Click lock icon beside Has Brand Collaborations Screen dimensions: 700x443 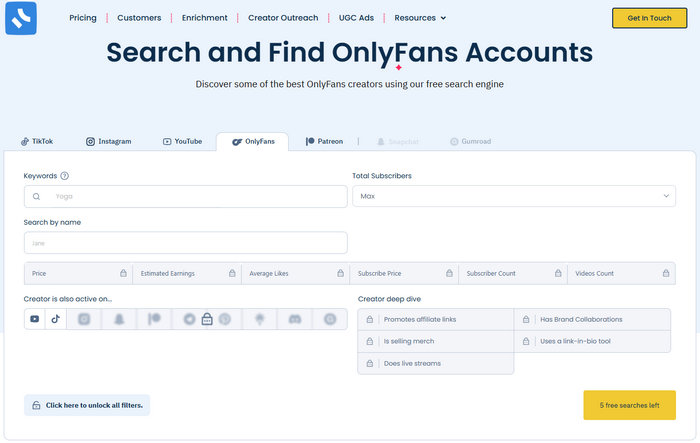(x=526, y=320)
